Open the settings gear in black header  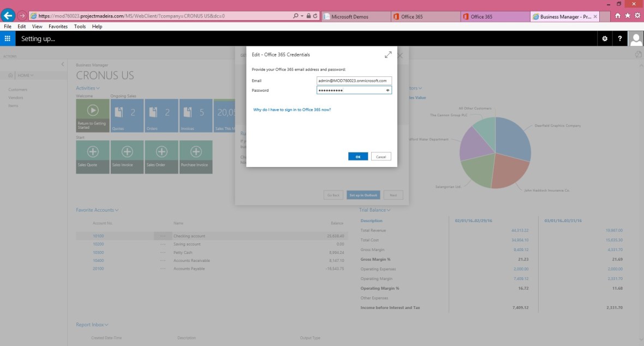click(604, 39)
